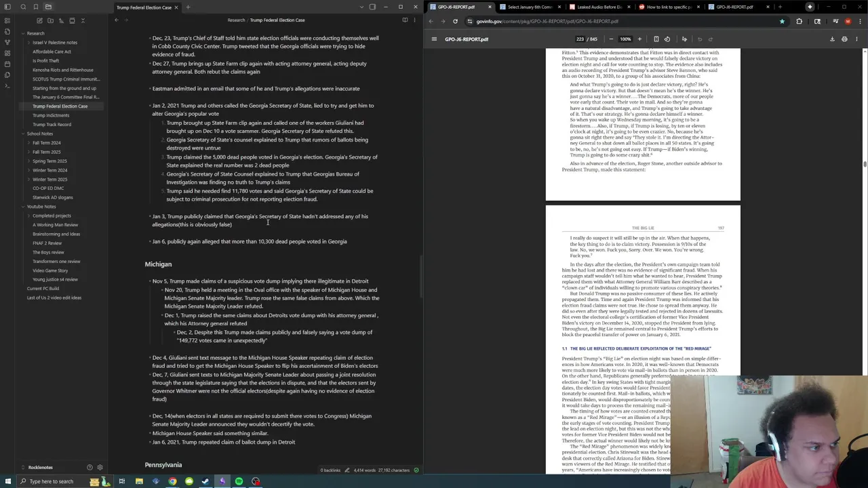Open the Chrome profile avatar menu

pos(848,22)
